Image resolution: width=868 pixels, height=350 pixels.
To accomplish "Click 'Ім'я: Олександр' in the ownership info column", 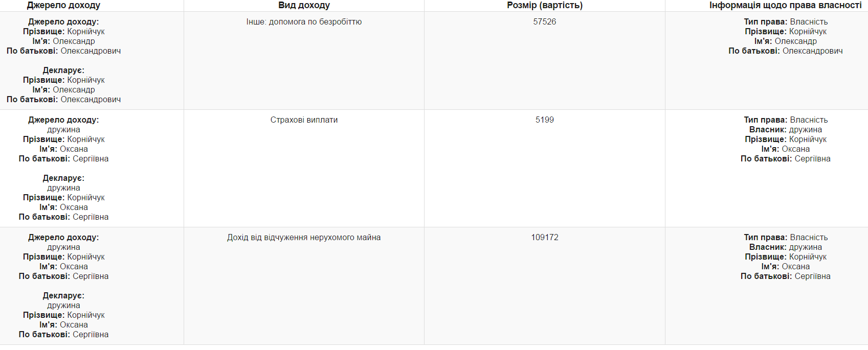I will 785,41.
